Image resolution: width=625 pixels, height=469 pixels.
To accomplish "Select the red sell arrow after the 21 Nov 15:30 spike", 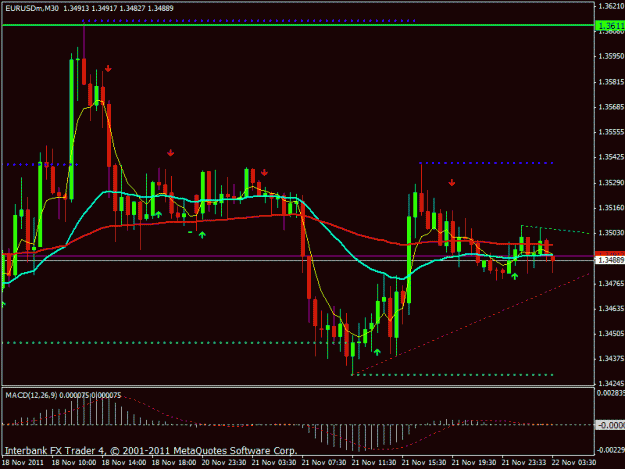I will pos(452,182).
